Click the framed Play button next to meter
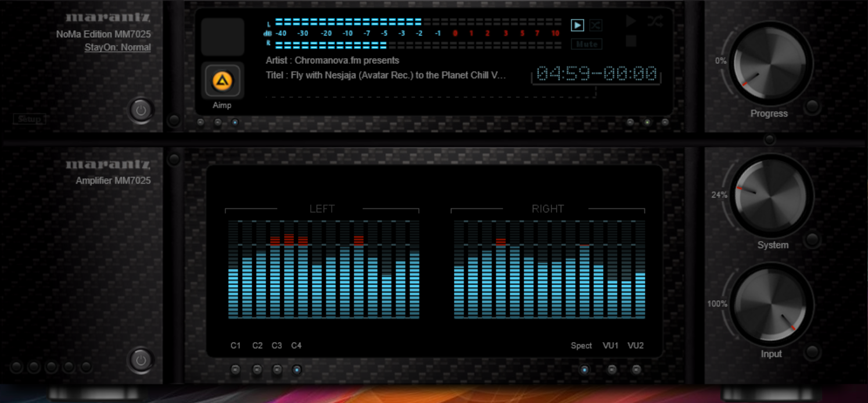The width and height of the screenshot is (868, 403). pyautogui.click(x=577, y=26)
